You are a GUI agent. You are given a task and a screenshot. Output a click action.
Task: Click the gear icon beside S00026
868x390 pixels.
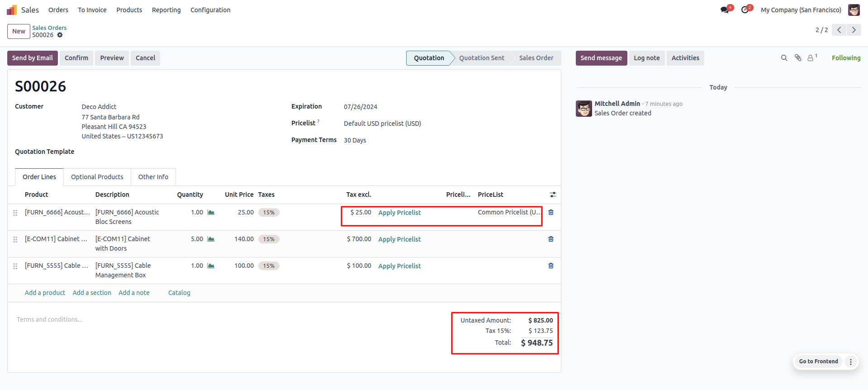pyautogui.click(x=60, y=35)
